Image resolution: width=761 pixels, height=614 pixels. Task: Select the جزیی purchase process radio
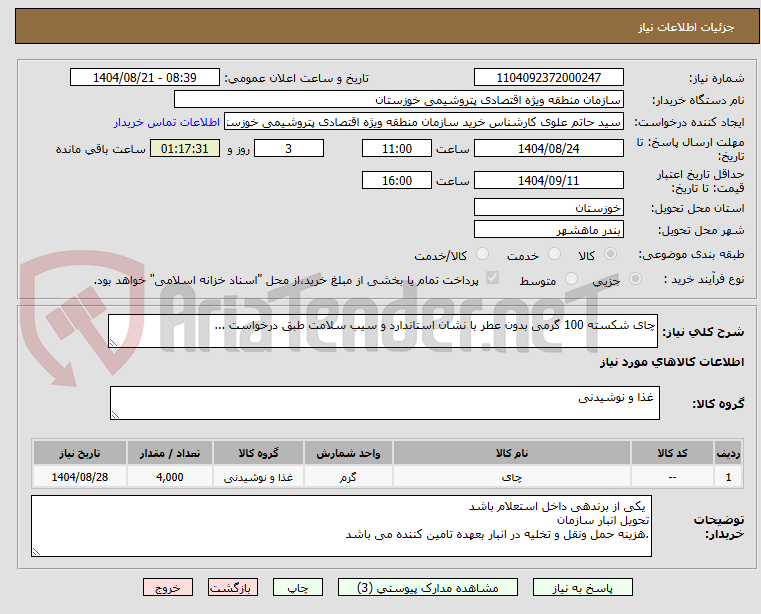[x=635, y=279]
